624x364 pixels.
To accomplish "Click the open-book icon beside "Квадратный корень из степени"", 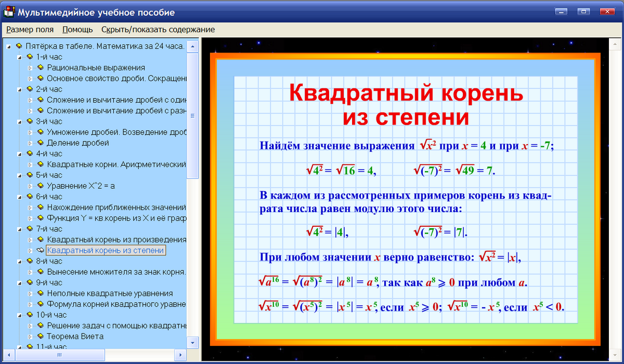I will [41, 250].
